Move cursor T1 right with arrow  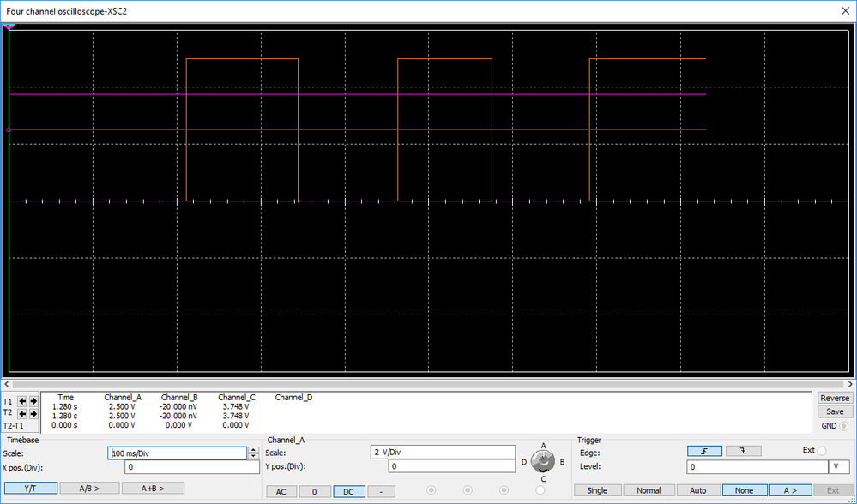[33, 400]
